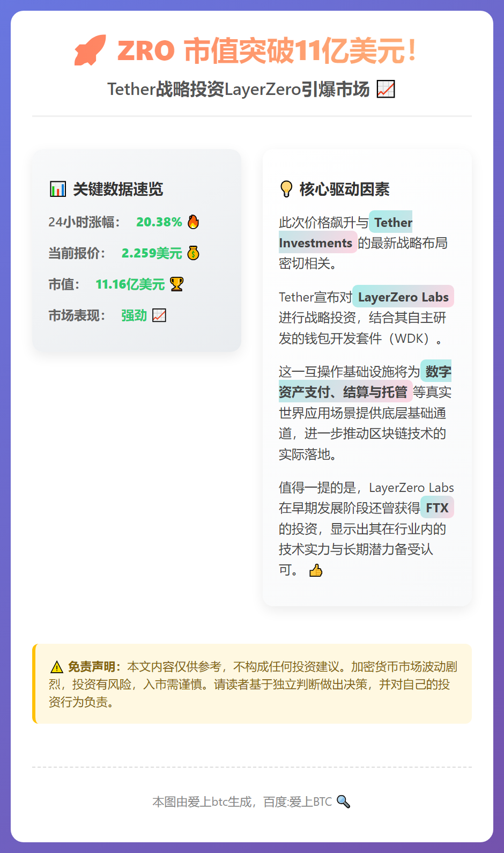Click the footer text 百度:爱上BTC
The width and height of the screenshot is (504, 853).
click(x=298, y=801)
